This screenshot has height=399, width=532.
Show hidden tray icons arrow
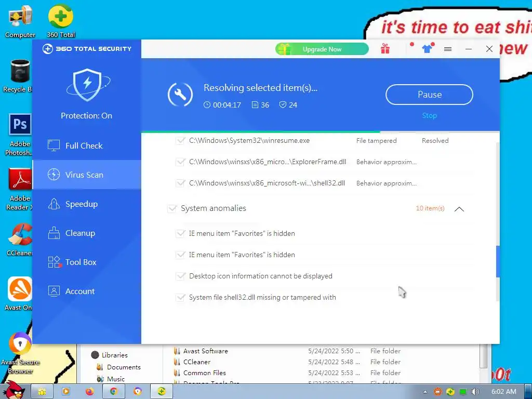click(x=425, y=392)
